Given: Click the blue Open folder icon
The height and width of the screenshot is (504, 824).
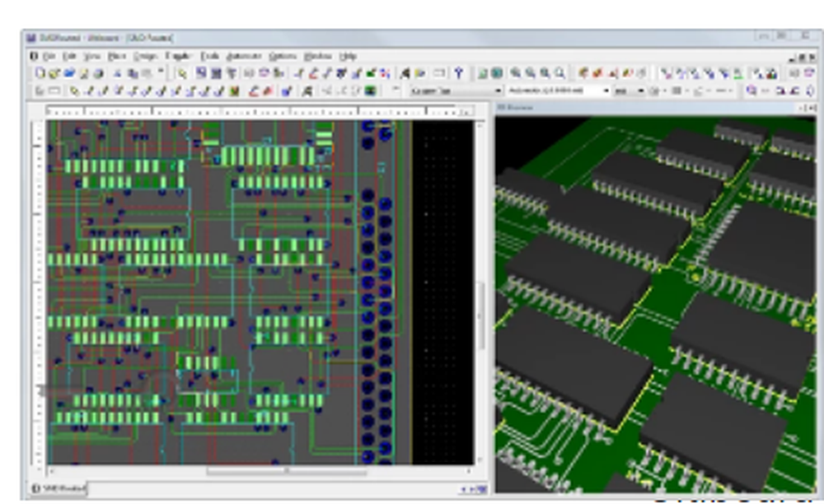Looking at the screenshot, I should (69, 73).
